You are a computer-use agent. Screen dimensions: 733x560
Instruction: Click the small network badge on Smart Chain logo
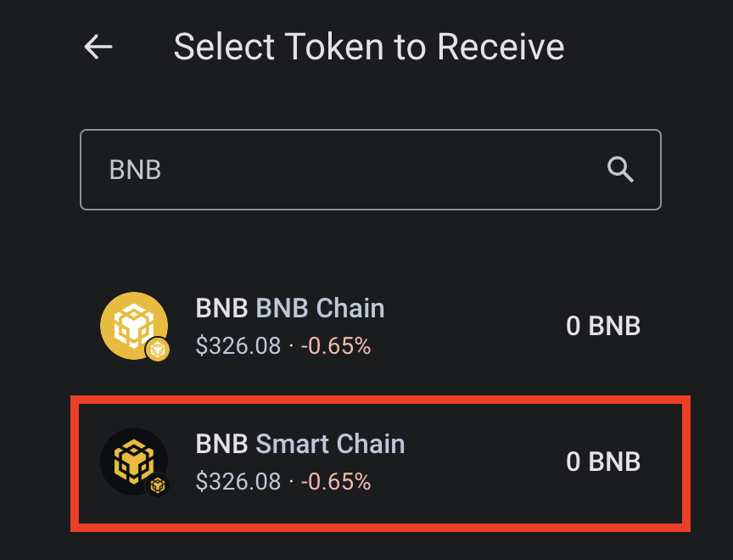pos(158,485)
